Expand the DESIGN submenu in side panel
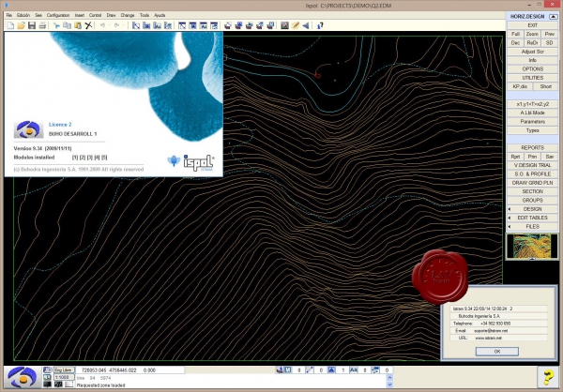The width and height of the screenshot is (563, 392). point(532,209)
